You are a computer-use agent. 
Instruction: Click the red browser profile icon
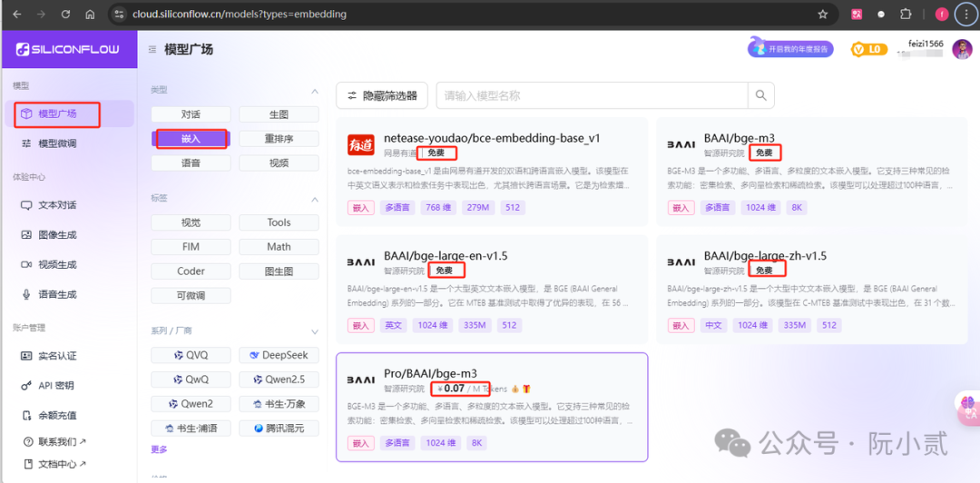(x=941, y=14)
